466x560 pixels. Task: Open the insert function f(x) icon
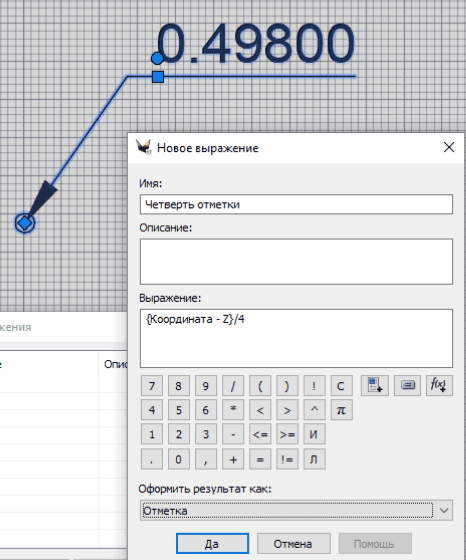tap(439, 385)
